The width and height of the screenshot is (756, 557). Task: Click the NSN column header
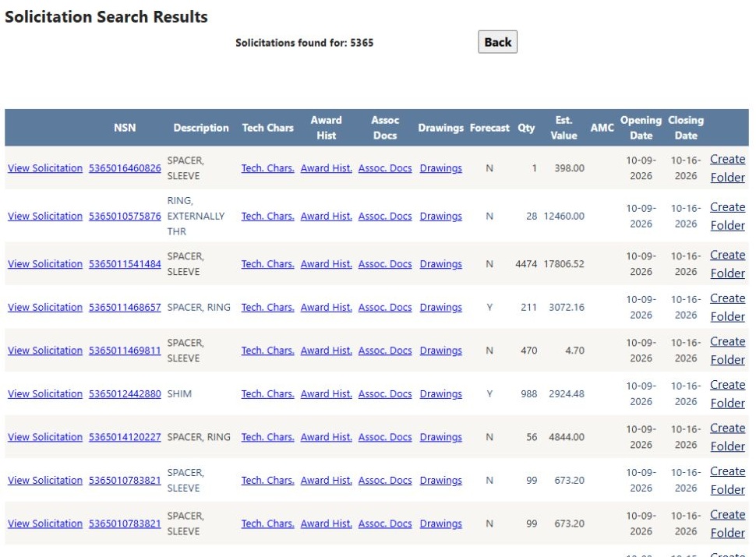pos(125,128)
